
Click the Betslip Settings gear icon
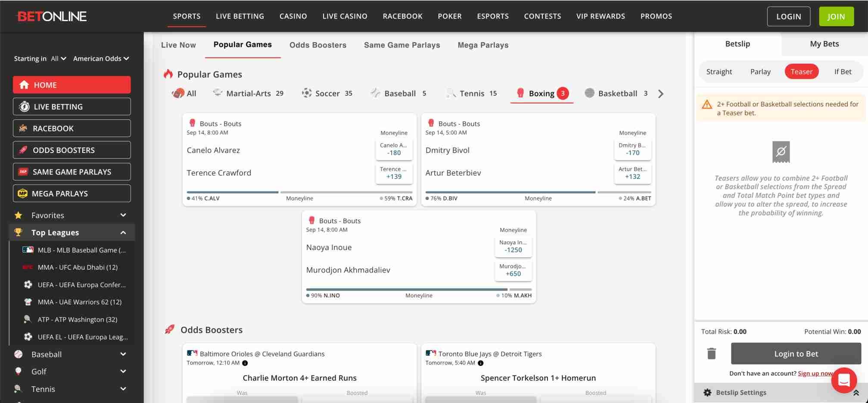pyautogui.click(x=707, y=393)
